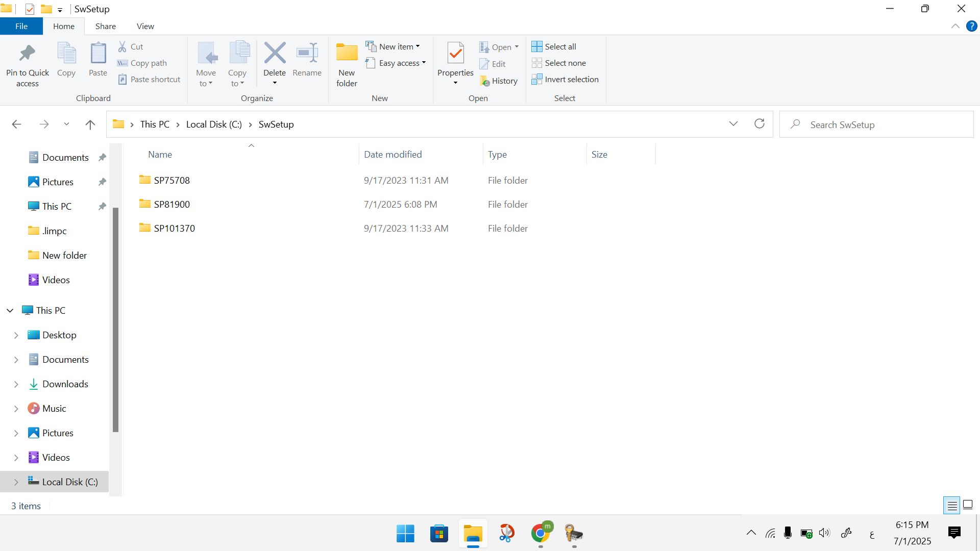This screenshot has width=980, height=551.
Task: Click the navigation pane scrollbar
Action: (115, 319)
